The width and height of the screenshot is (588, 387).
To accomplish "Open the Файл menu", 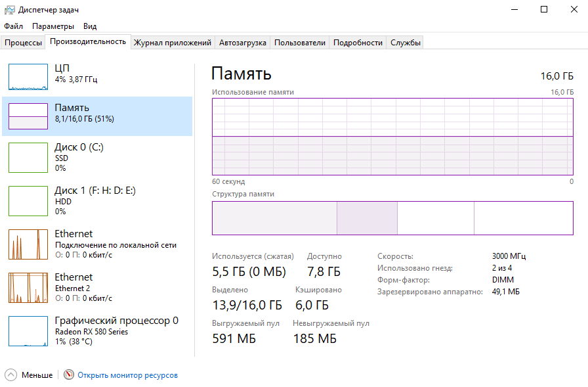I will pos(13,26).
